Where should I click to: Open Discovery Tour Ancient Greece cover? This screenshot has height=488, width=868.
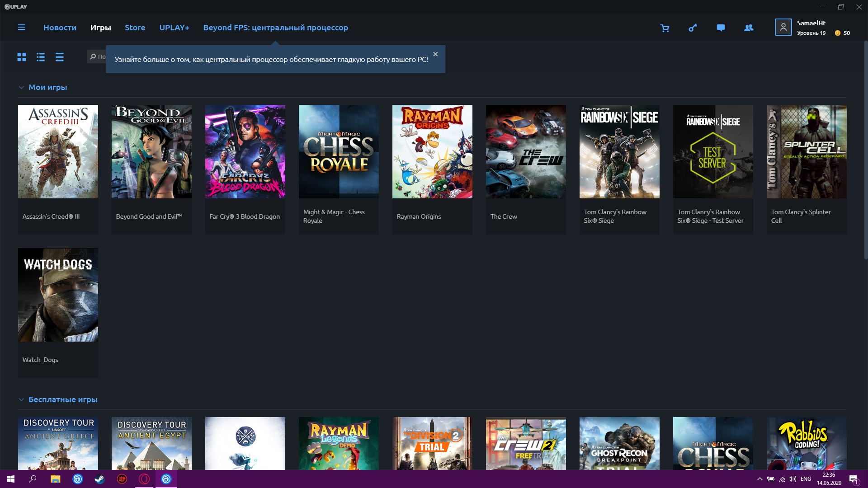click(58, 443)
